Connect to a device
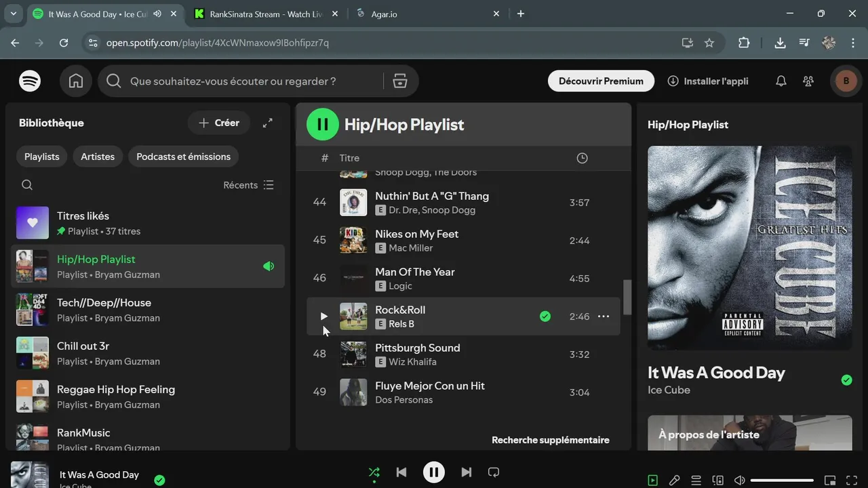The width and height of the screenshot is (868, 488). tap(717, 481)
